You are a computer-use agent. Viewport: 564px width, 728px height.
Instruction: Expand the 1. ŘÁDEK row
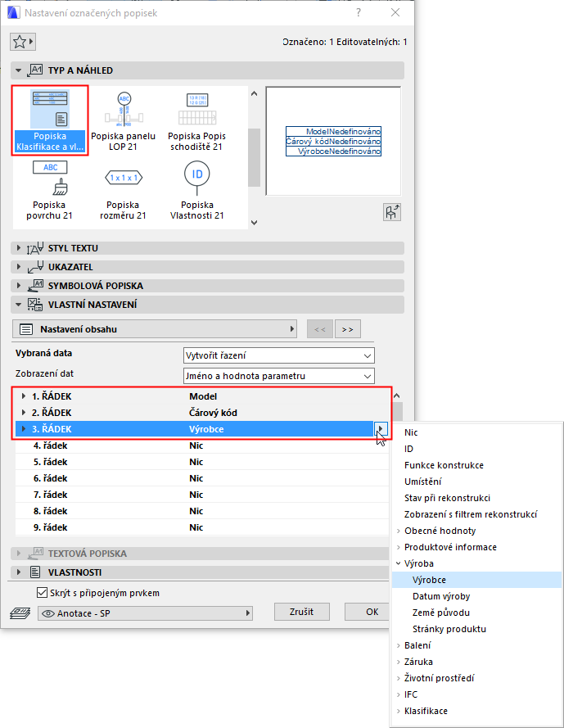pos(24,396)
